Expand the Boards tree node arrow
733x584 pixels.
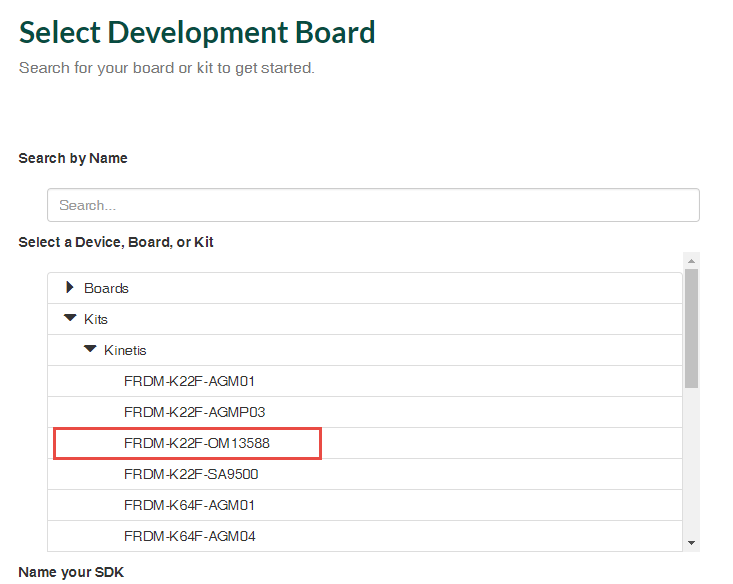(70, 288)
